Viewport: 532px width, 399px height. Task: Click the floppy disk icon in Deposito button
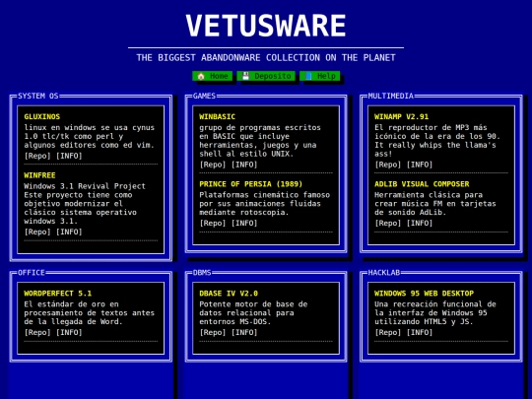tap(245, 76)
